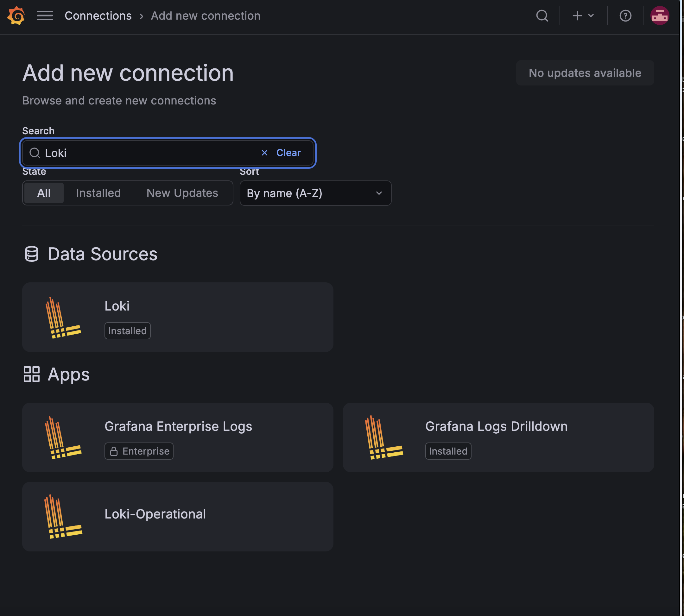Click Grafana Enterprise Logs logo icon

pyautogui.click(x=63, y=438)
